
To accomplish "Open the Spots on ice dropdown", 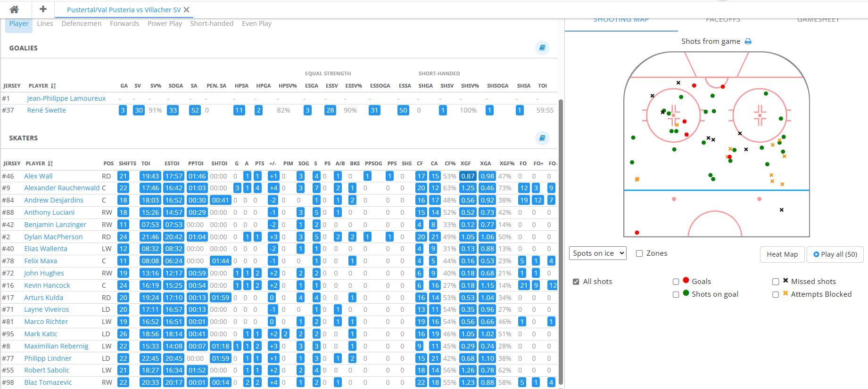I will 597,253.
